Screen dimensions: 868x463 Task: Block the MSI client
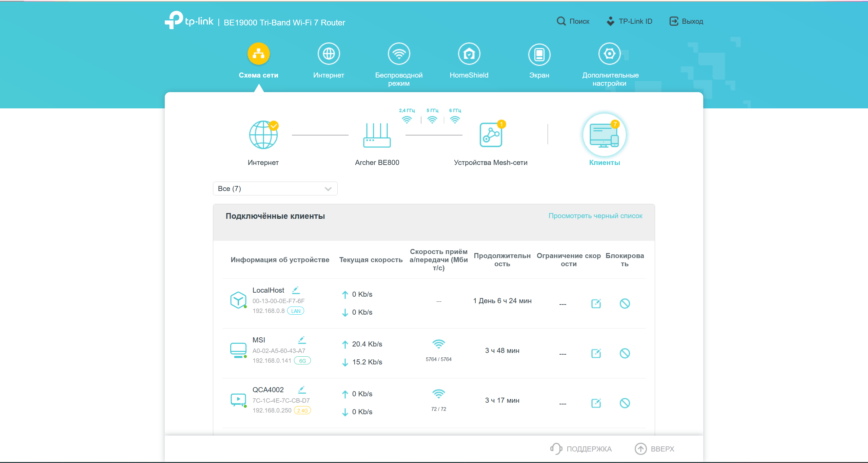click(x=625, y=353)
